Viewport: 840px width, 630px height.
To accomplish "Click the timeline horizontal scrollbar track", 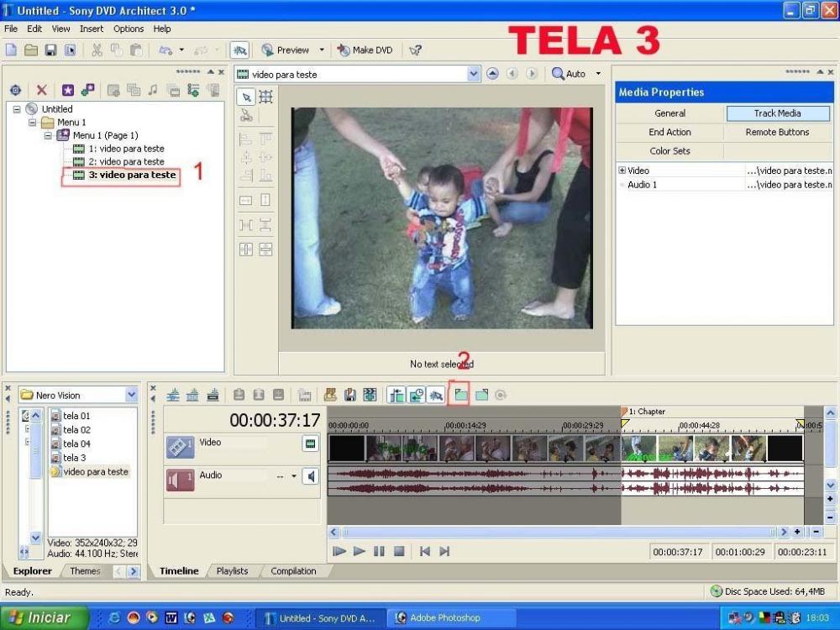I will pyautogui.click(x=554, y=532).
